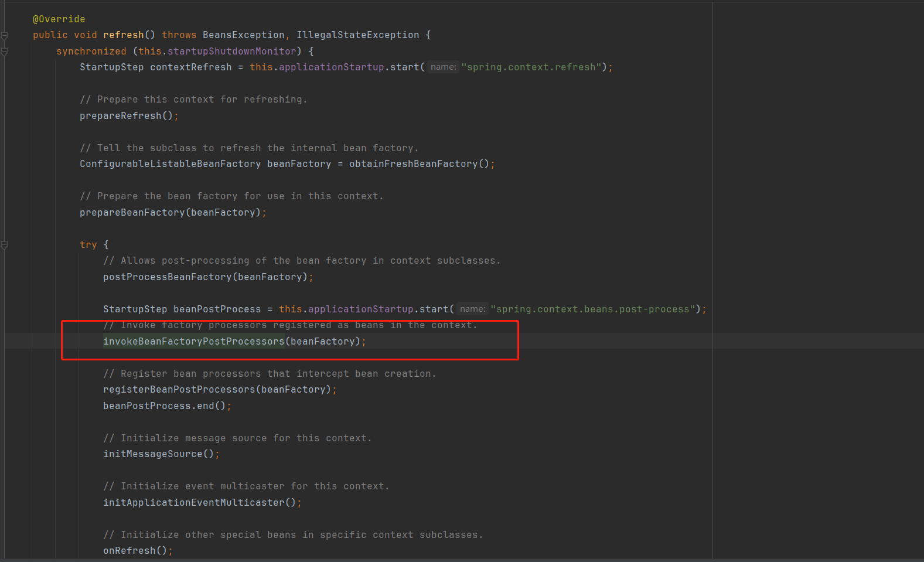Screen dimensions: 924x562
Task: Click beanPostProcess.end() statement
Action: tap(164, 406)
